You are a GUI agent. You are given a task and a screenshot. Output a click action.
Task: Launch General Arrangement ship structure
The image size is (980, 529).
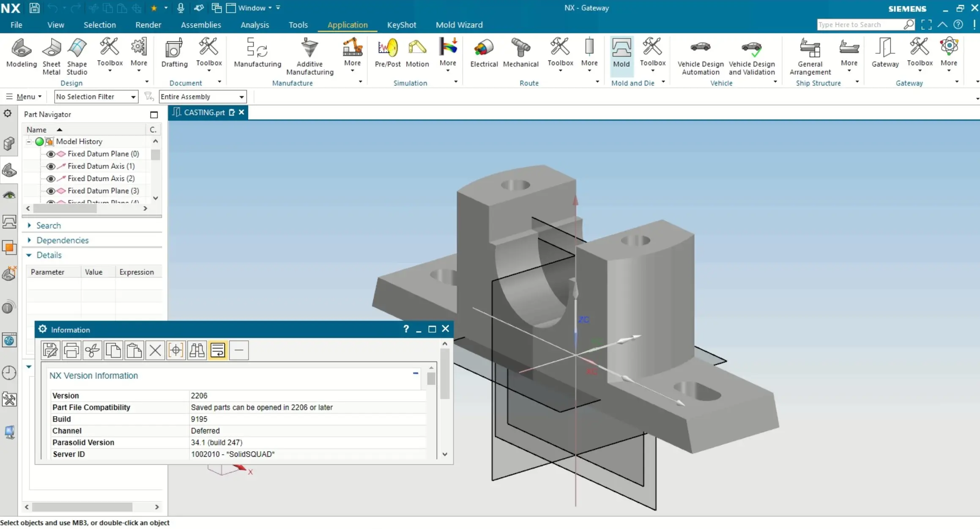810,57
